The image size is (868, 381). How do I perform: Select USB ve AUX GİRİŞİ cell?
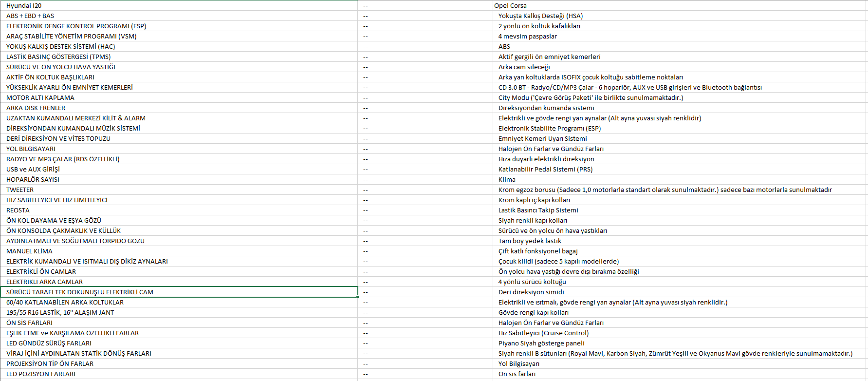click(x=179, y=169)
